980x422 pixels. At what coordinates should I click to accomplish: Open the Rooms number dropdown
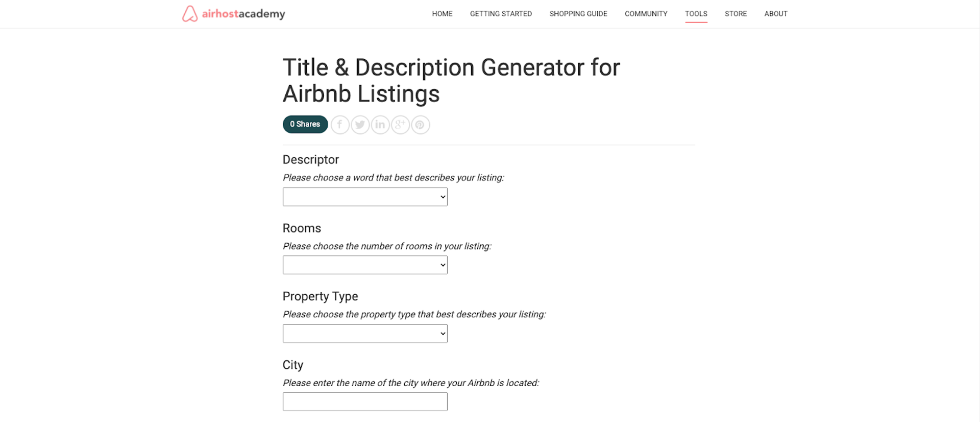point(364,265)
